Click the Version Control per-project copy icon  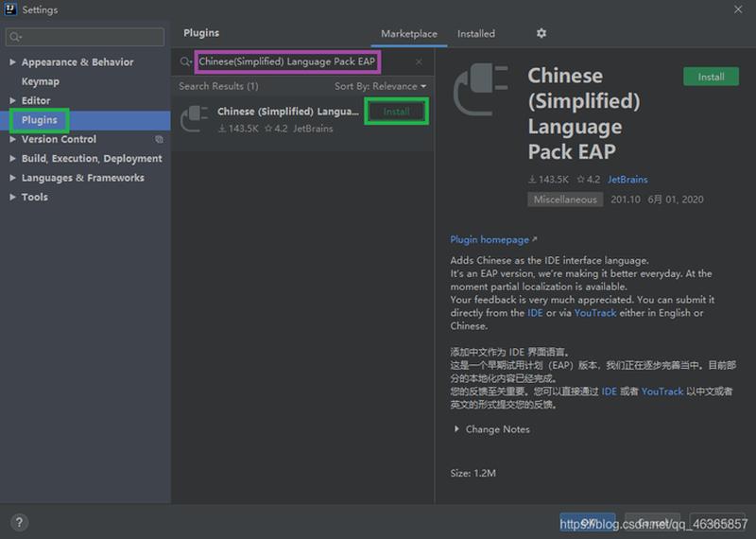coord(159,139)
